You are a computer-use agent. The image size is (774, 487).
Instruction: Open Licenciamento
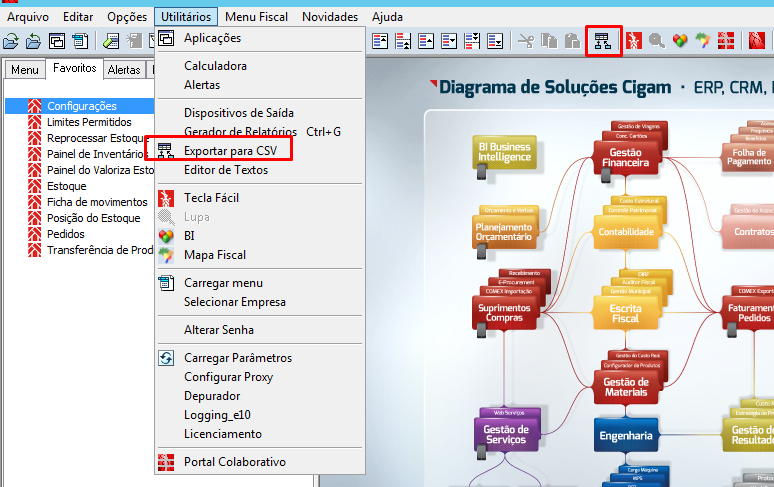[x=260, y=434]
